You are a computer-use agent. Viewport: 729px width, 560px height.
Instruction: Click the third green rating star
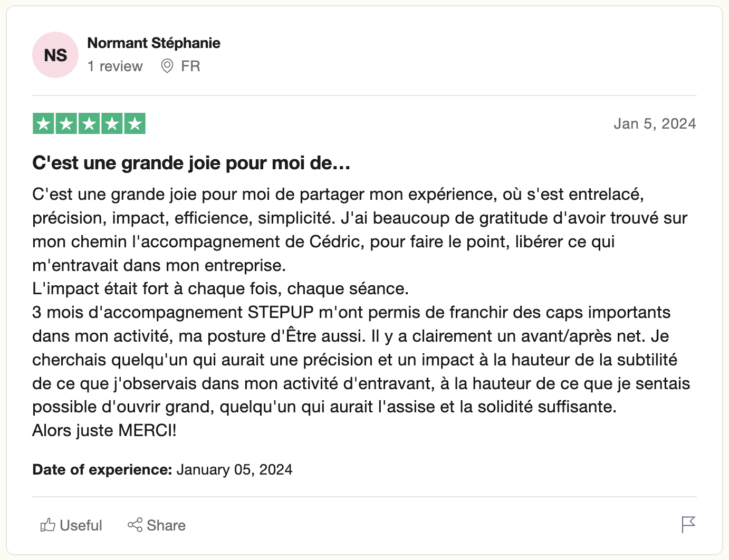click(89, 124)
